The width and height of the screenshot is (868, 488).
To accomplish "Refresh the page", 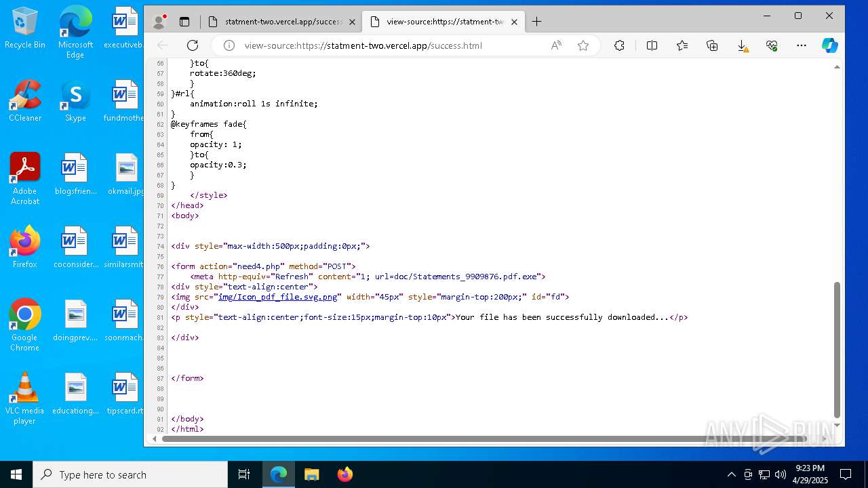I will pos(193,45).
